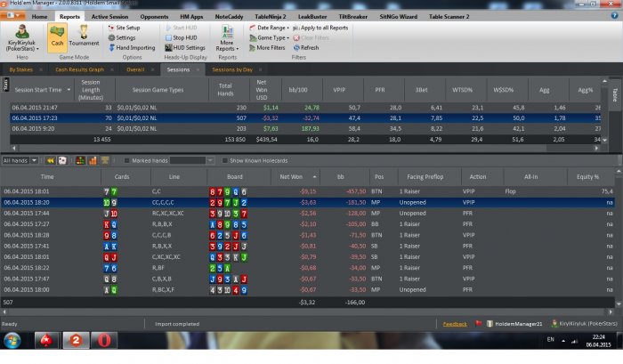The image size is (623, 364).
Task: Click the colored grid matrix icon
Action: [x=81, y=160]
